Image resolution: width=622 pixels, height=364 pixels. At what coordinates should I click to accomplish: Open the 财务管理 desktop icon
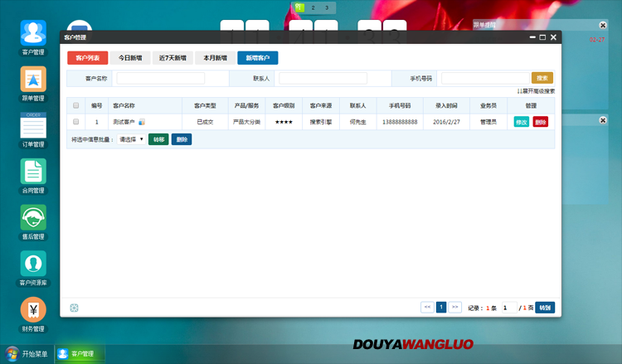pyautogui.click(x=33, y=309)
